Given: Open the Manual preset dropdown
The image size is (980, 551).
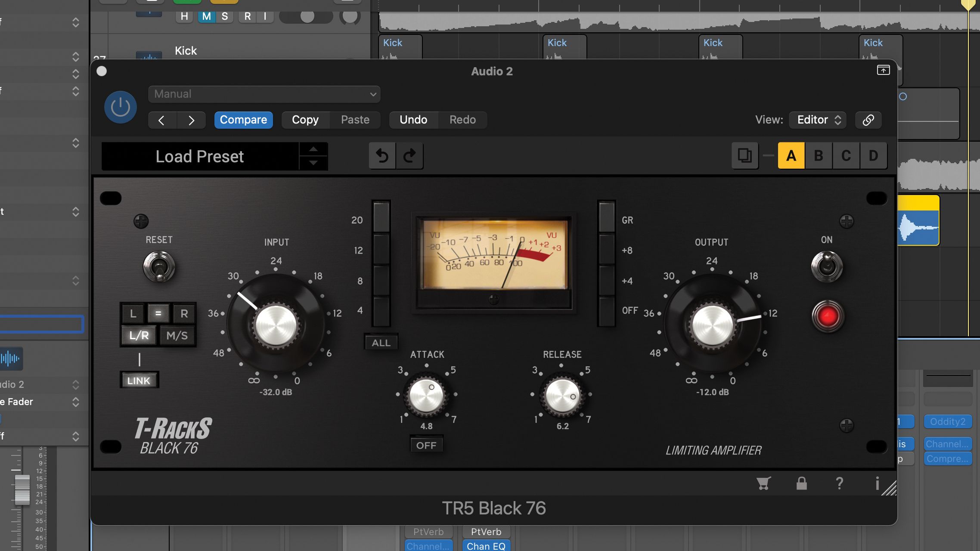Looking at the screenshot, I should [264, 94].
